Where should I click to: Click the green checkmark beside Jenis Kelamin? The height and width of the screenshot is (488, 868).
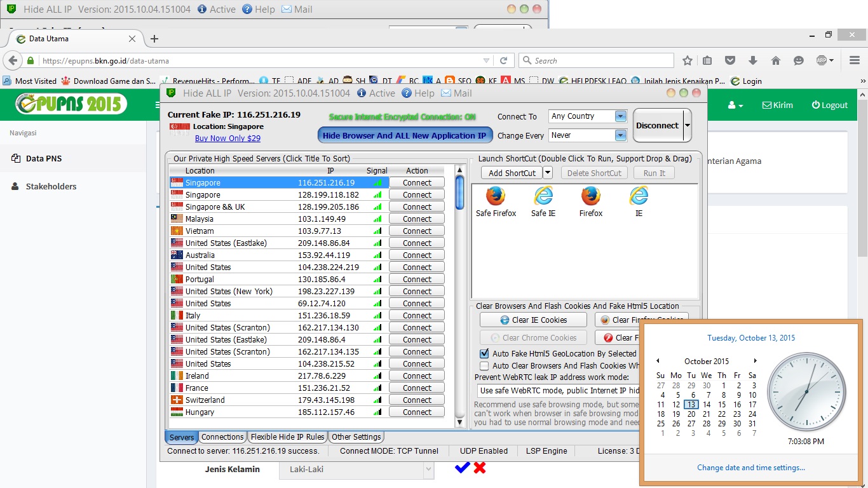point(462,468)
